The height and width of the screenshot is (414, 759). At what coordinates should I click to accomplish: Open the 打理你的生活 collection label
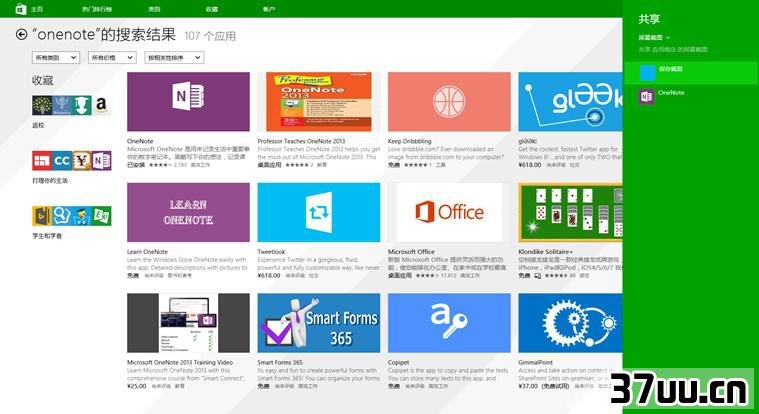(50, 181)
